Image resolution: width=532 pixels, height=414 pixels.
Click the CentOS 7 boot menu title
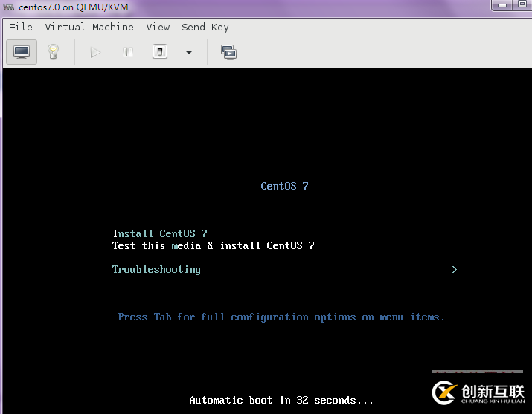pos(284,186)
